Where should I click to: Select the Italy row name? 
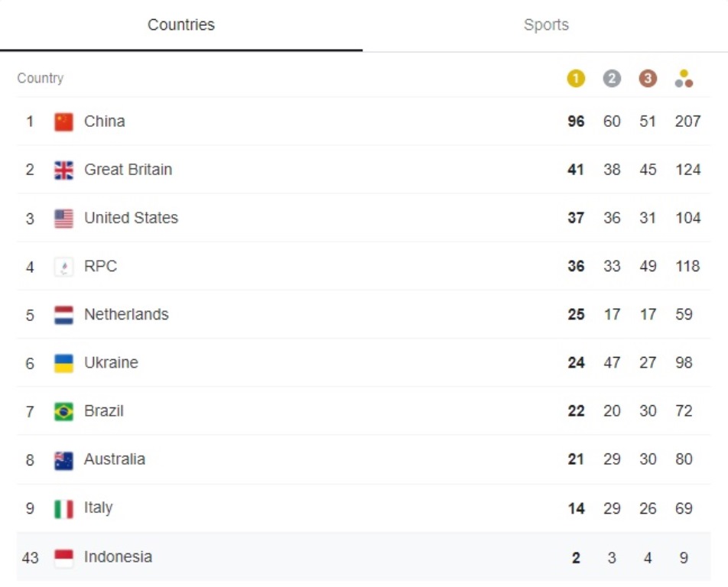pyautogui.click(x=98, y=508)
